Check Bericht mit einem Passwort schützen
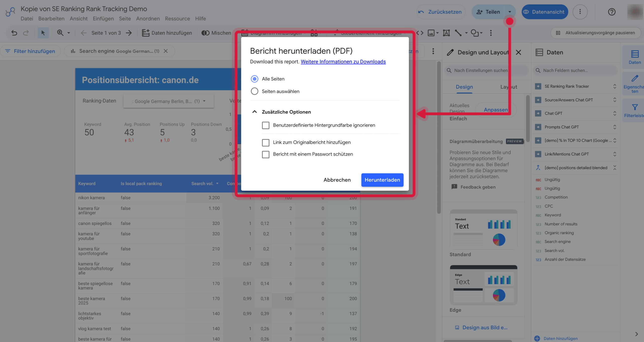The image size is (644, 342). click(x=266, y=154)
